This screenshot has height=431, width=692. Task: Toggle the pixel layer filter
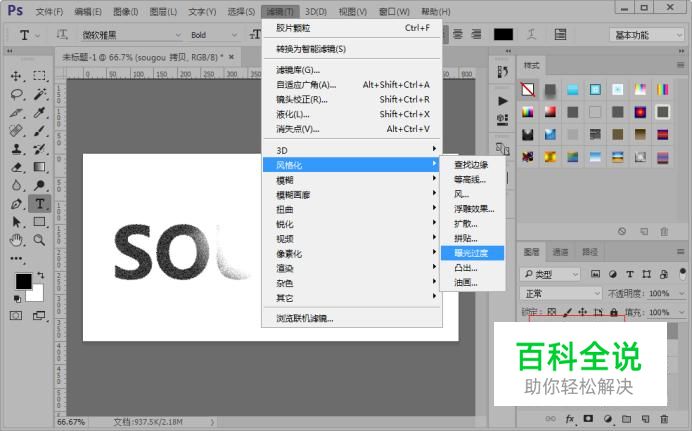[595, 274]
